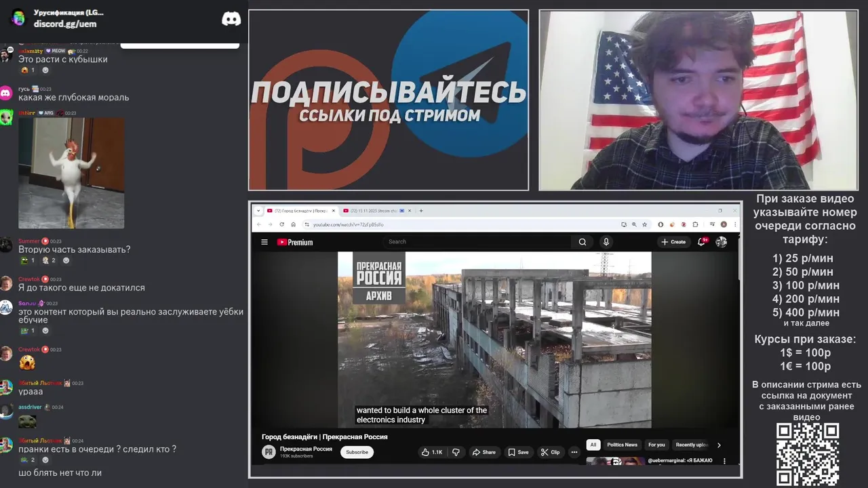This screenshot has width=868, height=488.
Task: Click chat message 'Вторую часть заказывать?'
Action: (75, 249)
